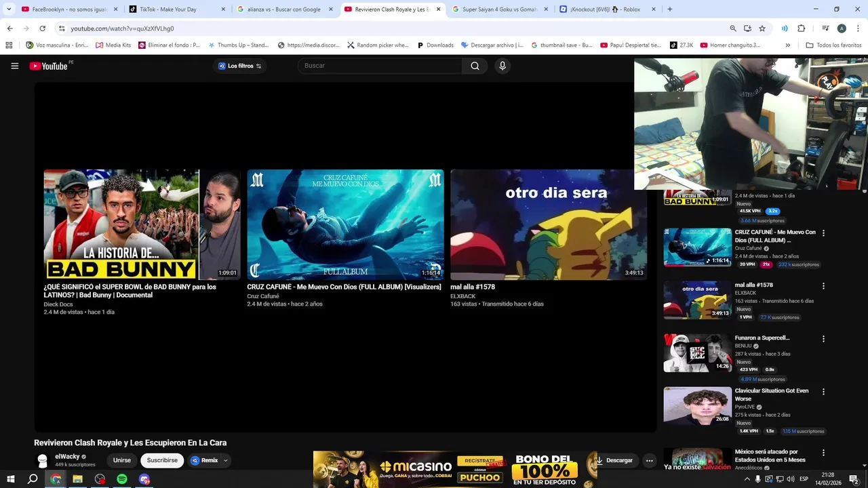Open the Voz masculina bookmark
The image size is (868, 488).
(x=57, y=45)
